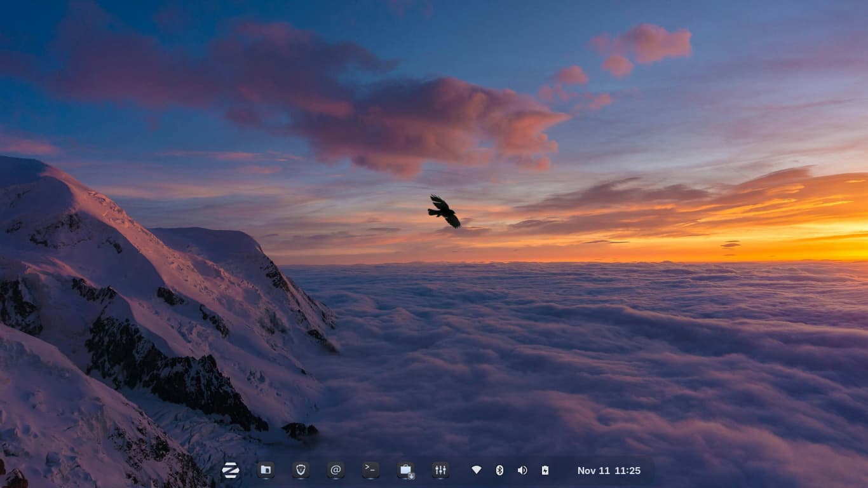The width and height of the screenshot is (868, 488).
Task: Open the Bluetooth status indicator
Action: 499,470
